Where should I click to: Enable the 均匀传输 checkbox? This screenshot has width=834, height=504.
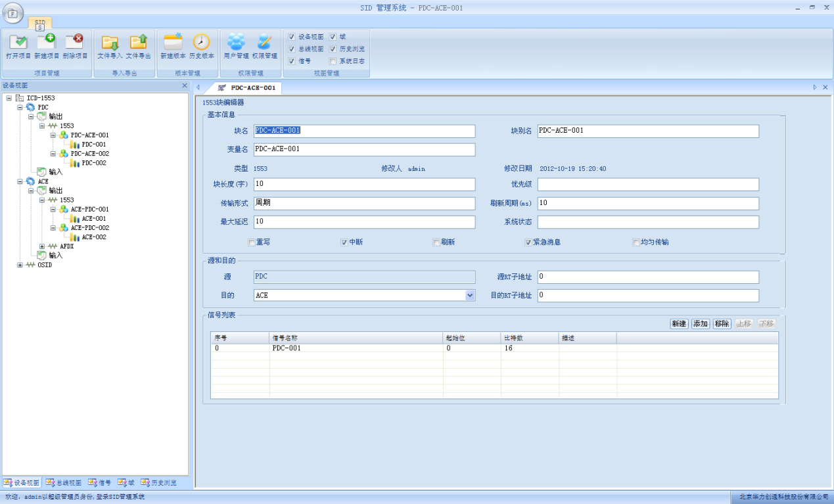point(636,242)
